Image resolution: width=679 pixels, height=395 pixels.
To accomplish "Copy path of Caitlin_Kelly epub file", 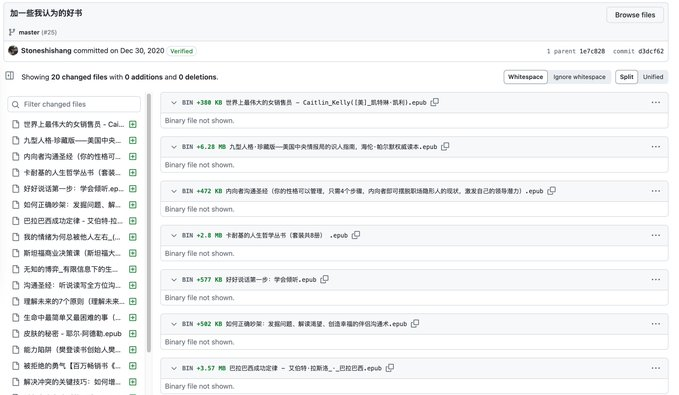I will (x=435, y=102).
